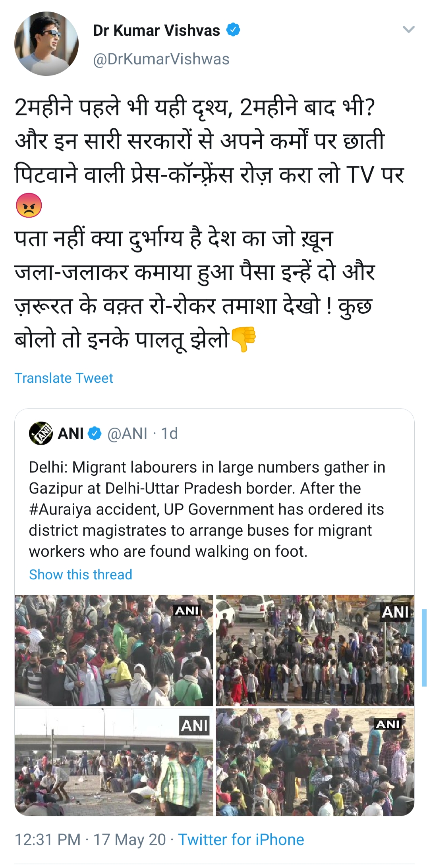Open Dr Kumar Vishvas profile picture
The height and width of the screenshot is (868, 429).
click(46, 44)
